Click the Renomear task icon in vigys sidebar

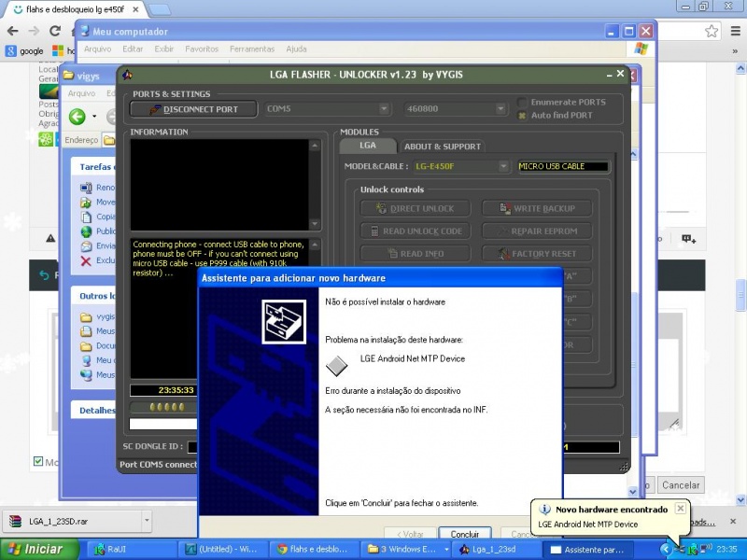coord(86,188)
